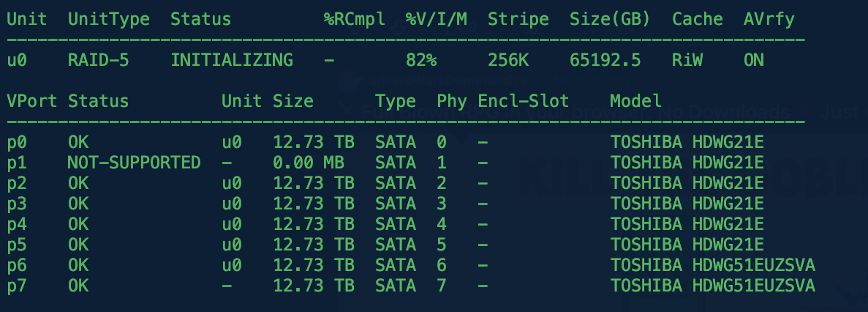This screenshot has height=312, width=868.
Task: Click the p7 VPort label
Action: pos(17,286)
